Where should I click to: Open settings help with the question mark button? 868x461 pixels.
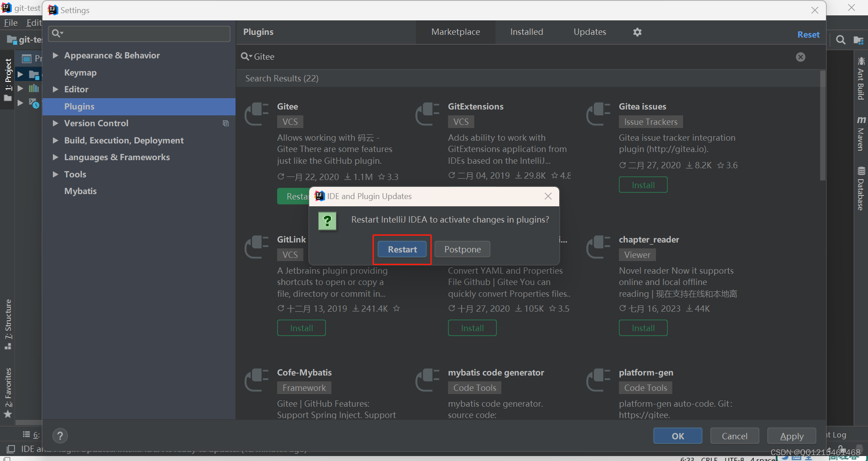60,436
